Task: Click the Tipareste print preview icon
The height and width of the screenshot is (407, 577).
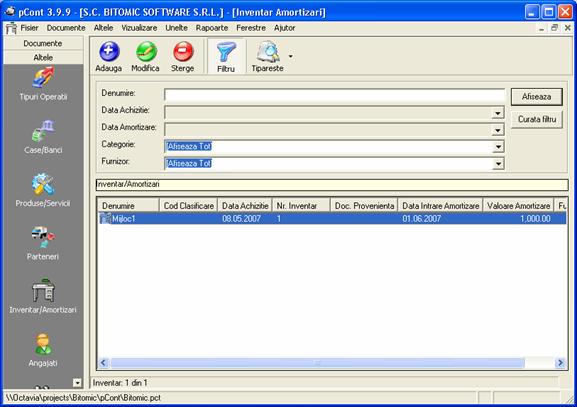Action: pyautogui.click(x=268, y=52)
